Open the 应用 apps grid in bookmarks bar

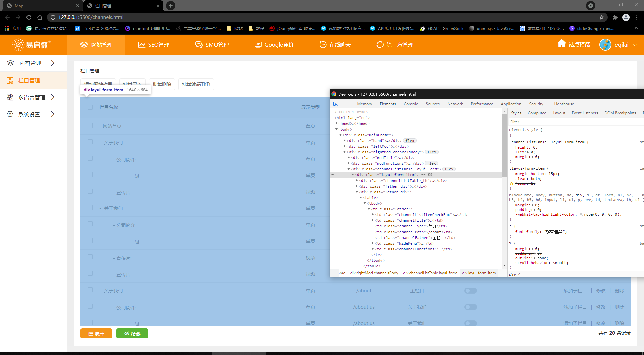pos(7,28)
